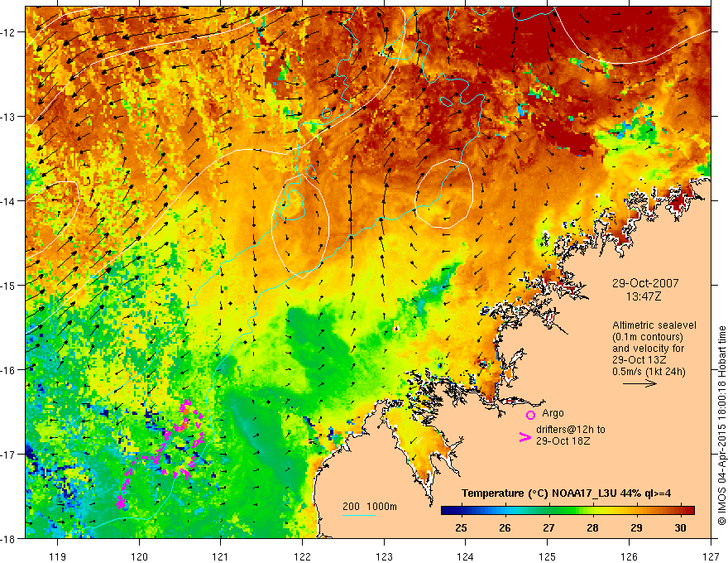Click color bar tick label "29"
This screenshot has height=563, width=728.
(636, 528)
